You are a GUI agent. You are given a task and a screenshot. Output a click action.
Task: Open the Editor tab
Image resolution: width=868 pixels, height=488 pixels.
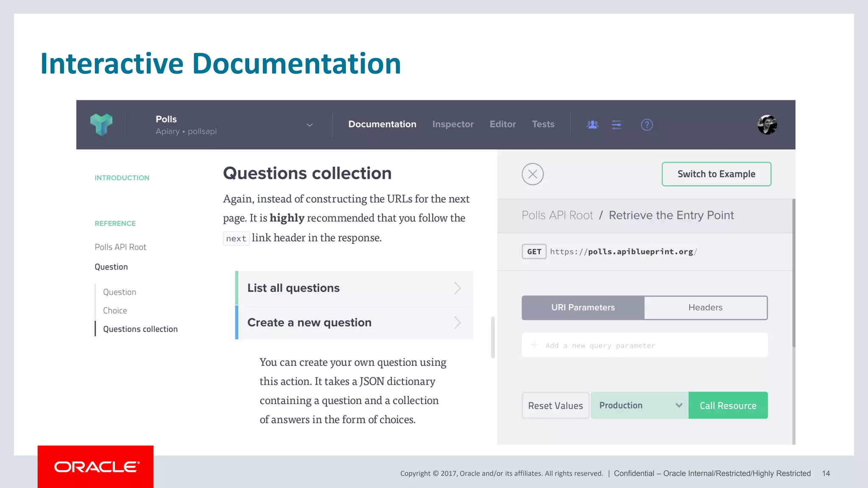point(503,124)
